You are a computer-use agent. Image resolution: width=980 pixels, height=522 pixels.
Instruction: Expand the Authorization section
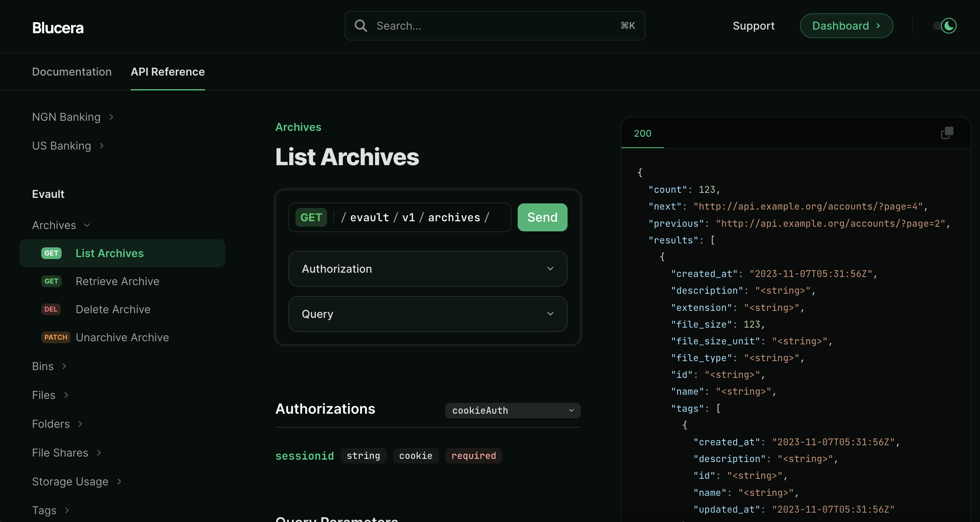pos(428,269)
